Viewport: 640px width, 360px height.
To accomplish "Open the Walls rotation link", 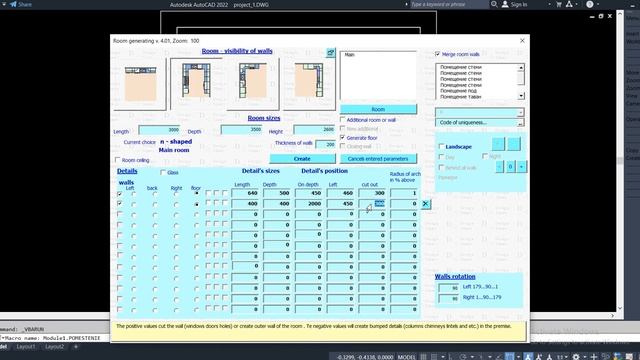I will point(455,276).
